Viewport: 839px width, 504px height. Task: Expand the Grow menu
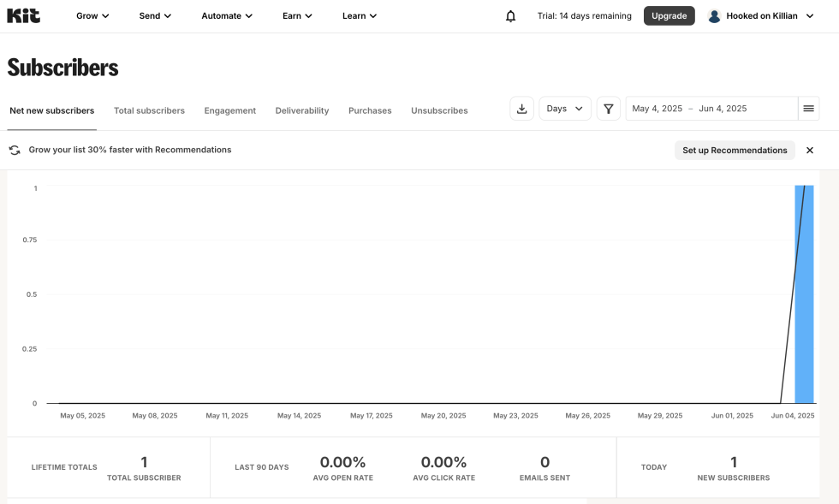point(92,16)
